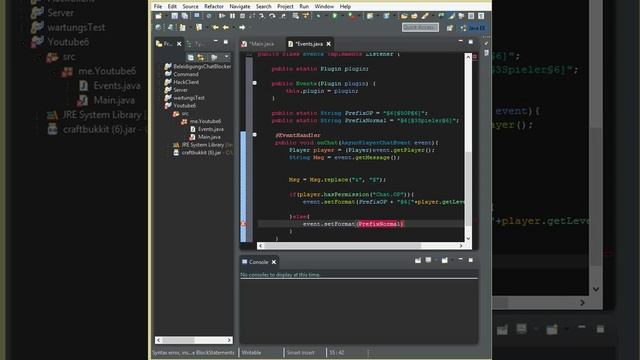Screen dimensions: 640x360
Task: Click the Open Type folder toolbar icon
Action: click(404, 16)
